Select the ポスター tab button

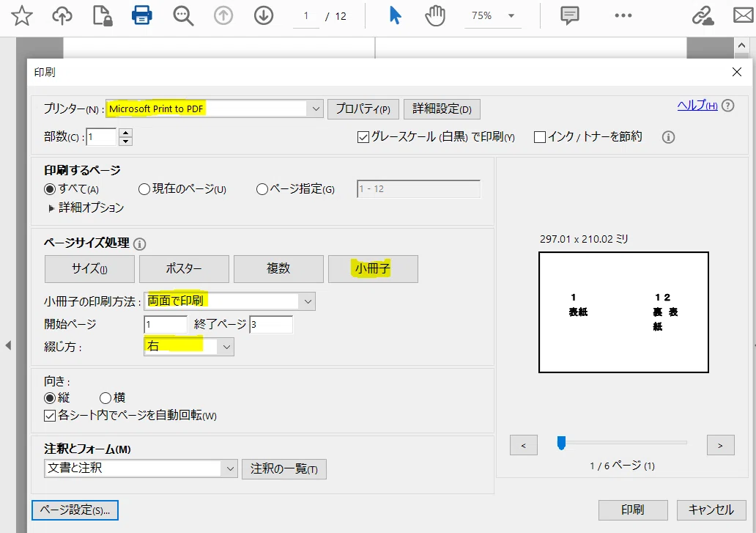click(184, 268)
